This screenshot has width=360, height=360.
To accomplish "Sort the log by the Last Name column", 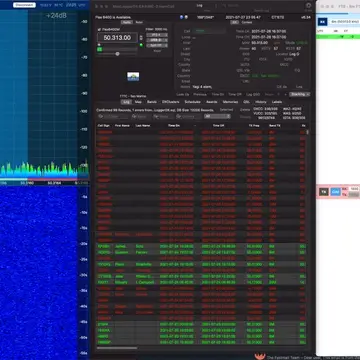I will tap(142, 126).
